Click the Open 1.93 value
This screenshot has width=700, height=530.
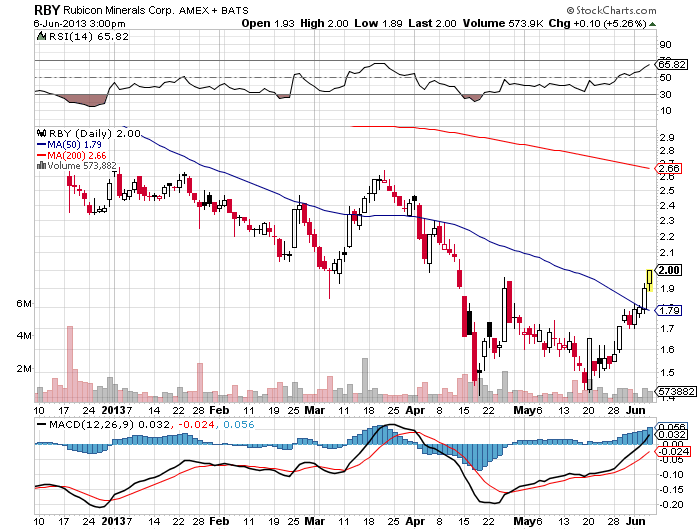coord(268,23)
